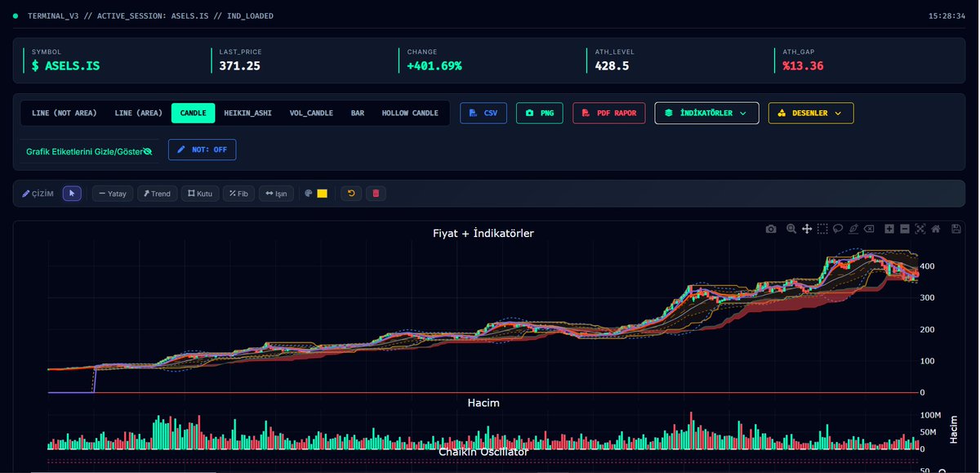This screenshot has height=473, width=980.
Task: Pick the Trend line tool
Action: (157, 194)
